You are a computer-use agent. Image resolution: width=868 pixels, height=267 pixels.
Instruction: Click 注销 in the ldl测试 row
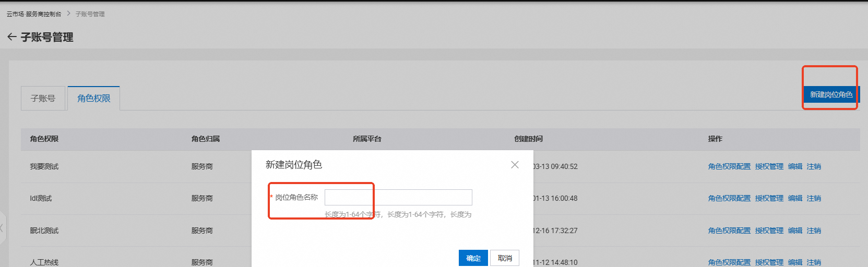pos(814,198)
